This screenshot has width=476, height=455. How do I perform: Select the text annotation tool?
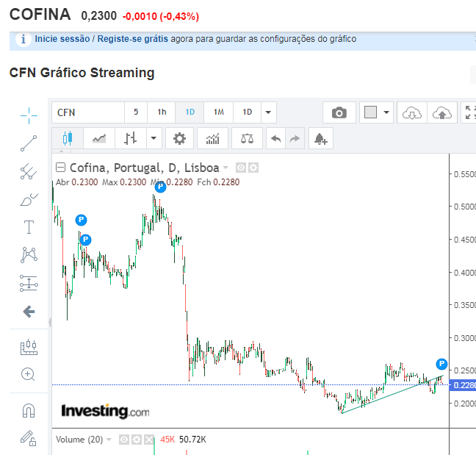tap(29, 227)
